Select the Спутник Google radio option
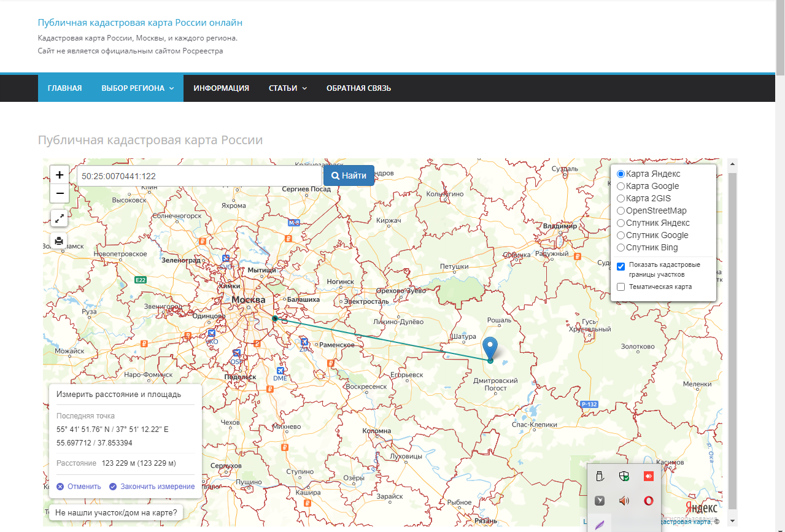 (621, 236)
